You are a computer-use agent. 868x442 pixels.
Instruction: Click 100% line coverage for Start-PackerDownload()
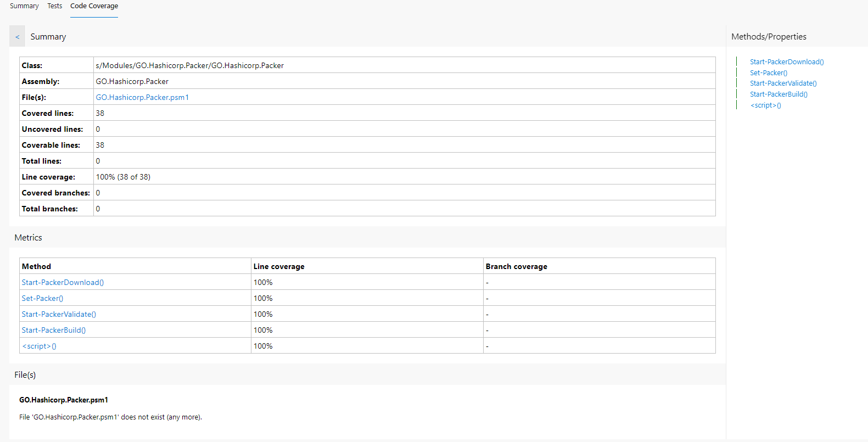[263, 282]
